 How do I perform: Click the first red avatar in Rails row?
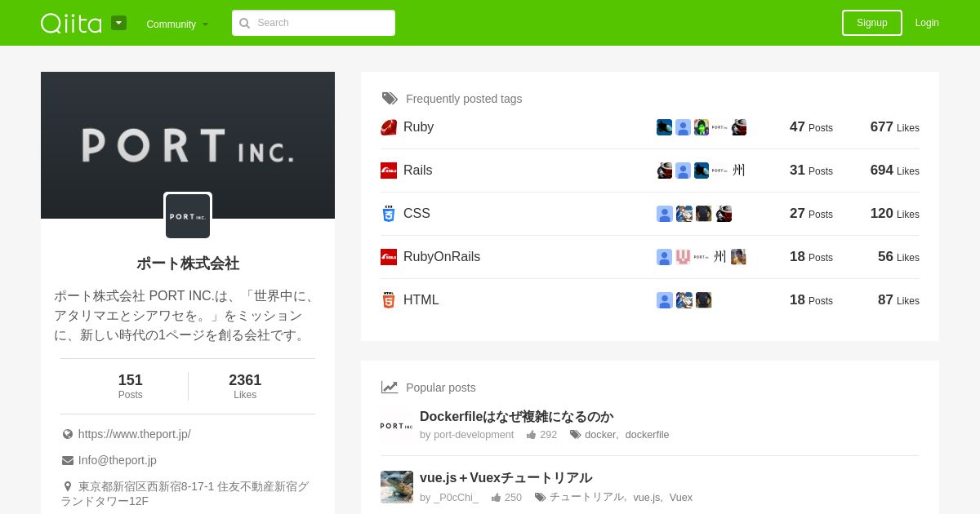664,171
